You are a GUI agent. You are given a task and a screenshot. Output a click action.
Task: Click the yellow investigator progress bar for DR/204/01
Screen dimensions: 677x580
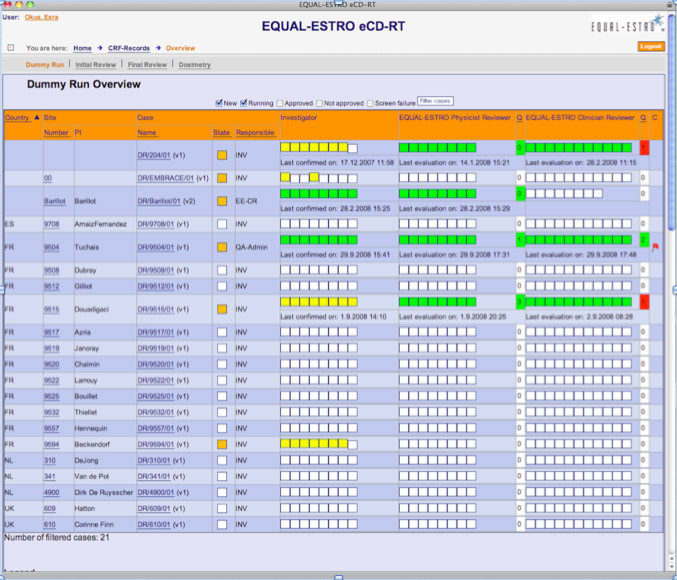click(319, 148)
